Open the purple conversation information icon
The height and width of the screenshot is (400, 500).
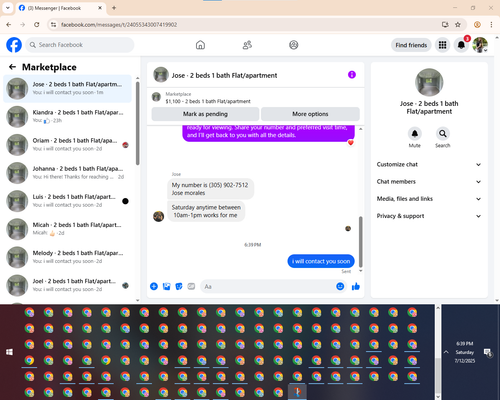[352, 75]
